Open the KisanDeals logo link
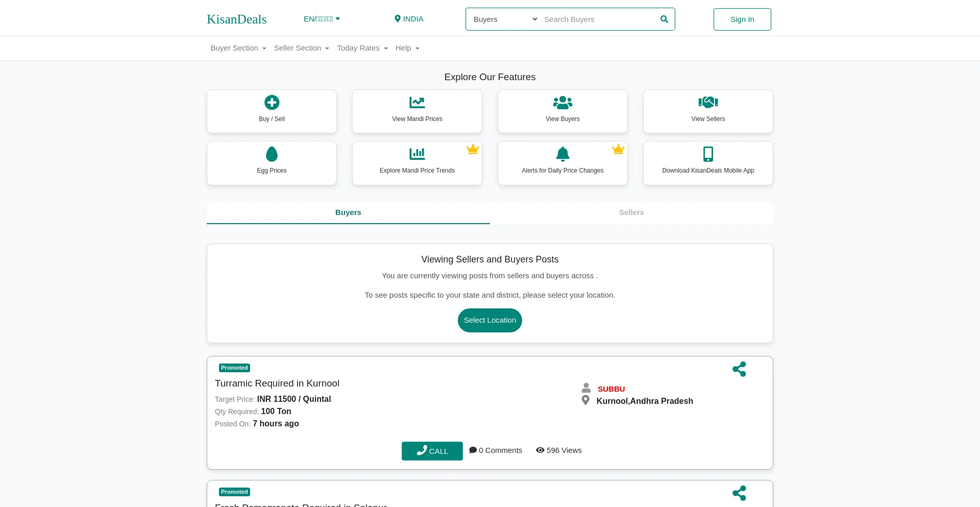This screenshot has width=980, height=507. point(237,19)
